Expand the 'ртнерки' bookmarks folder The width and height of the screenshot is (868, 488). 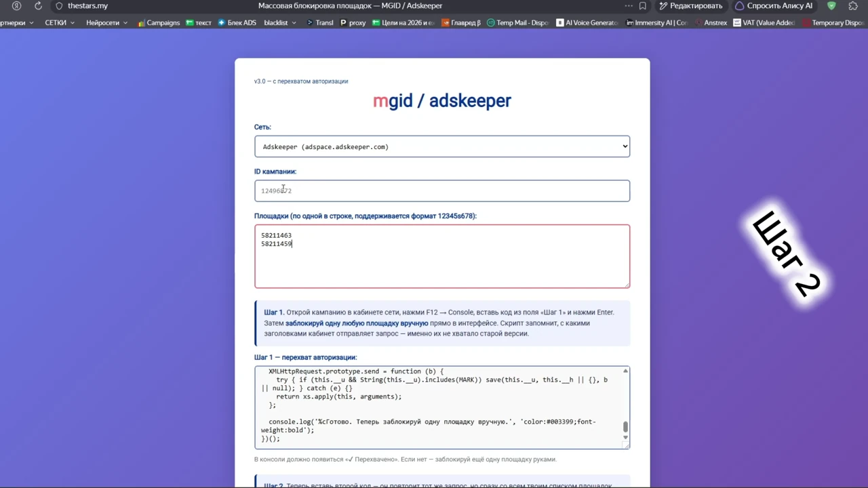[x=17, y=23]
